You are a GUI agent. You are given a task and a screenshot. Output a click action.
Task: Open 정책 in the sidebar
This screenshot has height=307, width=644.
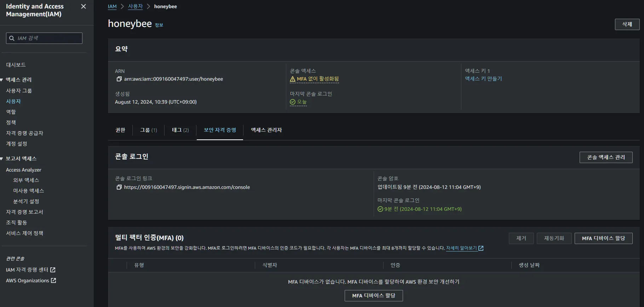11,123
